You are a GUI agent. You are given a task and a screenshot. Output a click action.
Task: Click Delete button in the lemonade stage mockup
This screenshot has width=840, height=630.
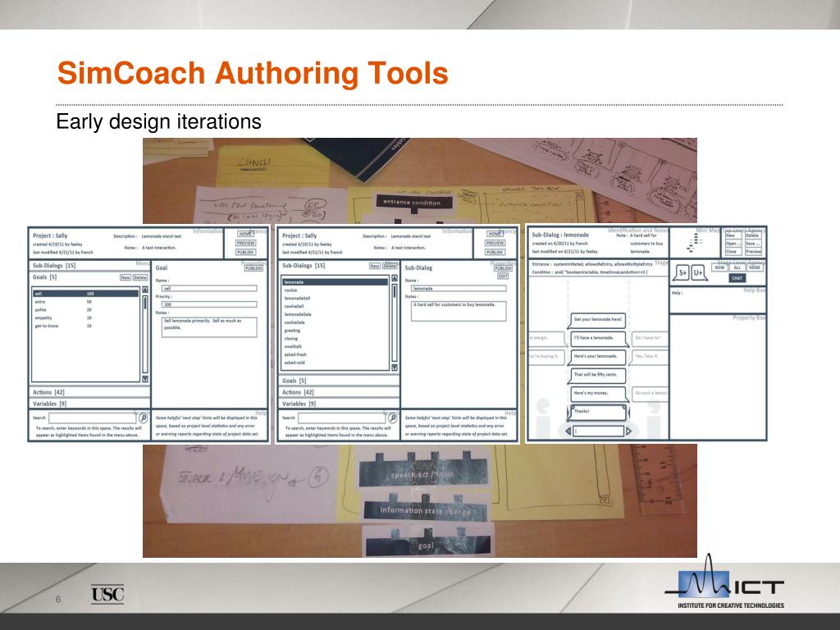(753, 235)
